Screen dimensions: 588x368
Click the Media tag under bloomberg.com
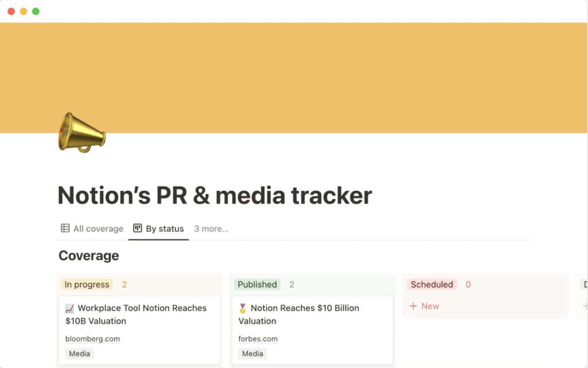tap(79, 354)
